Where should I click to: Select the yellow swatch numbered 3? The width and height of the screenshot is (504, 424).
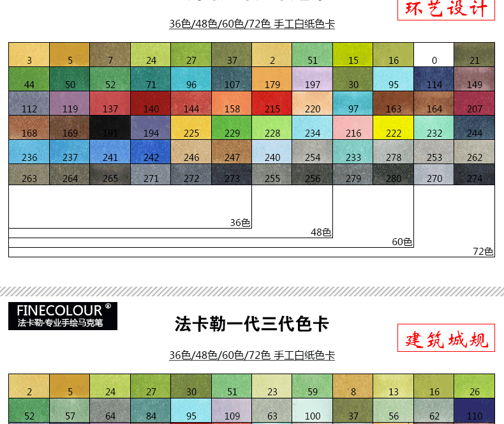[29, 55]
